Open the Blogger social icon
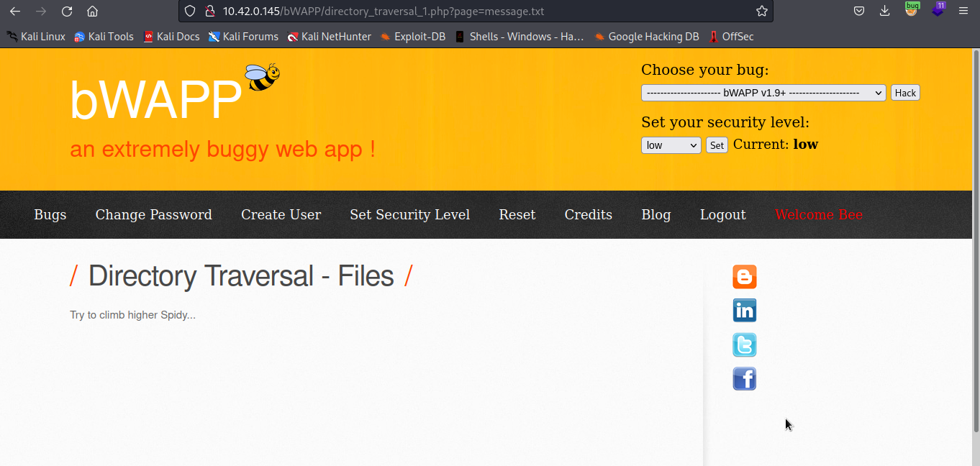980x466 pixels. [745, 277]
